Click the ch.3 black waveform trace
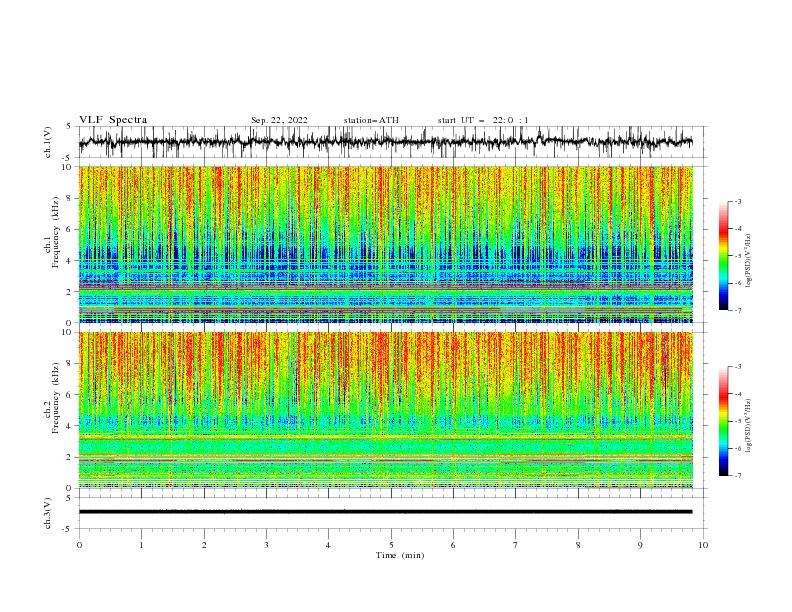The image size is (792, 612). point(385,512)
